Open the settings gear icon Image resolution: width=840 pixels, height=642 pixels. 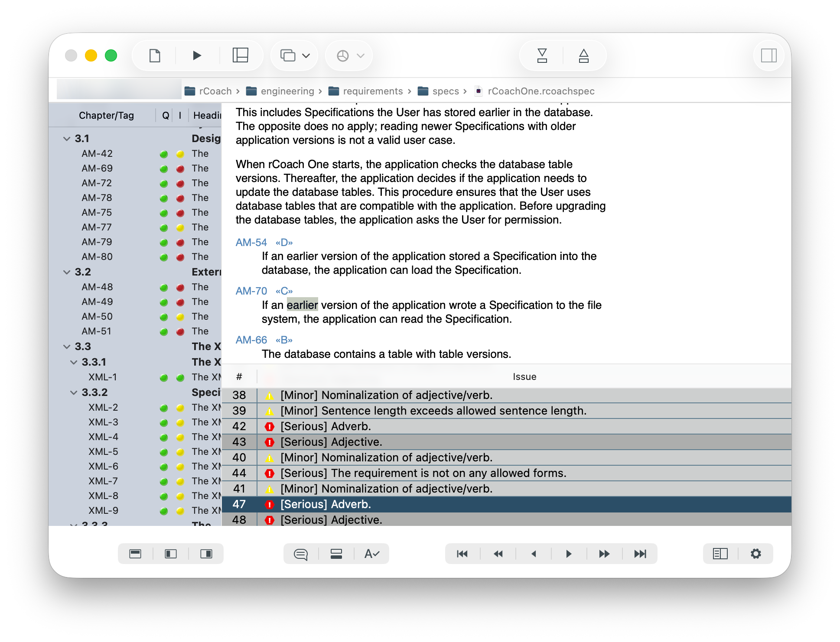point(756,554)
